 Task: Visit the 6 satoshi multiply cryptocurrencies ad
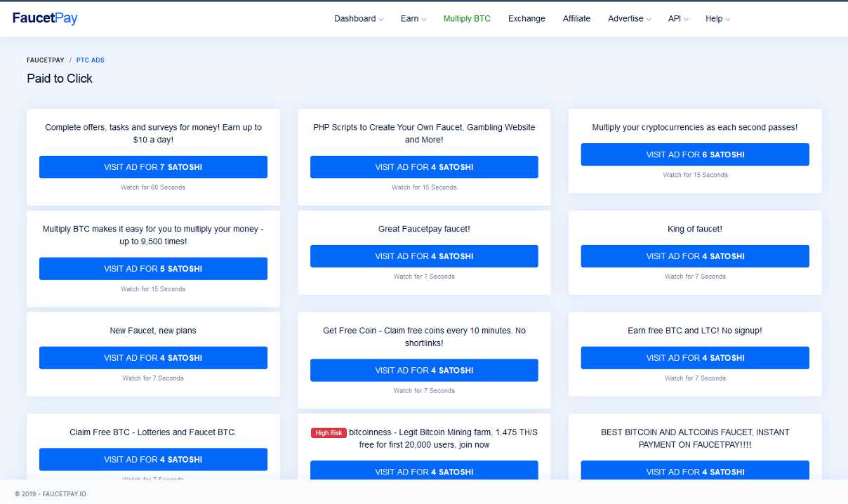click(x=694, y=154)
